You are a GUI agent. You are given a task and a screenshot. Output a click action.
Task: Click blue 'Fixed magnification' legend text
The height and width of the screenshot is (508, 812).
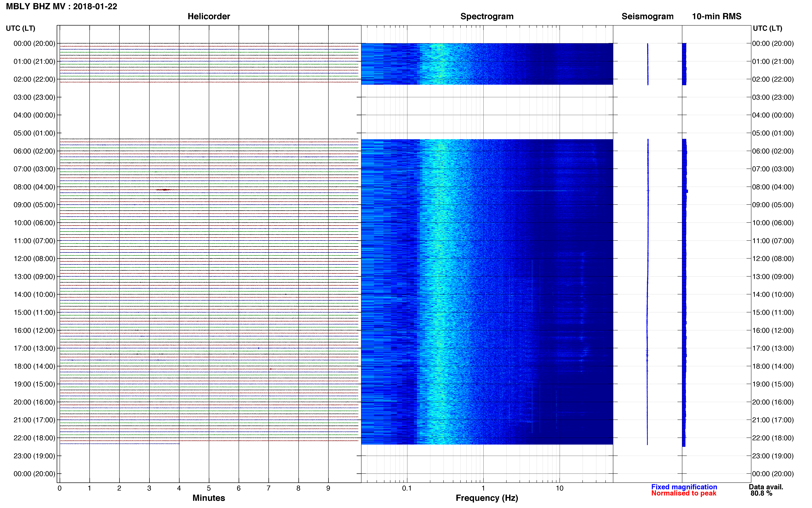684,487
